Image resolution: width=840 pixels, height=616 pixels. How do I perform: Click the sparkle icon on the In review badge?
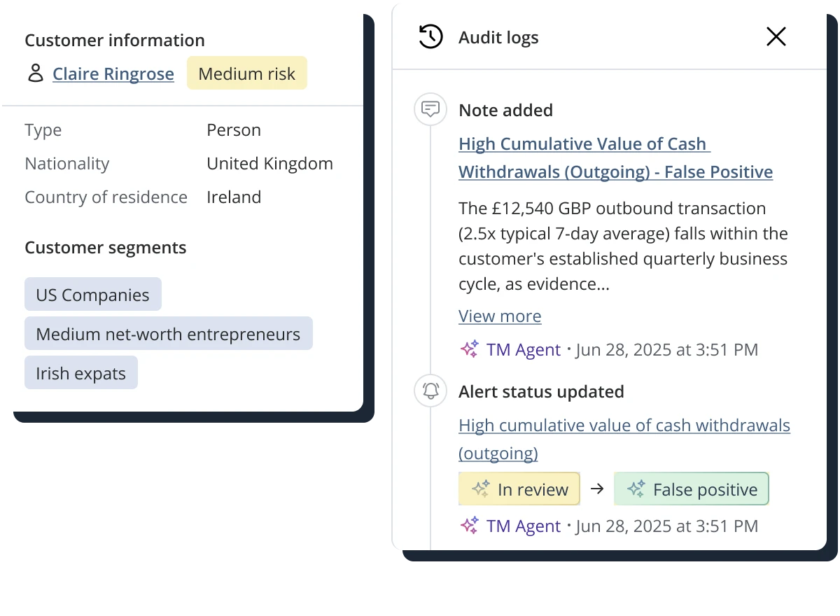coord(480,489)
